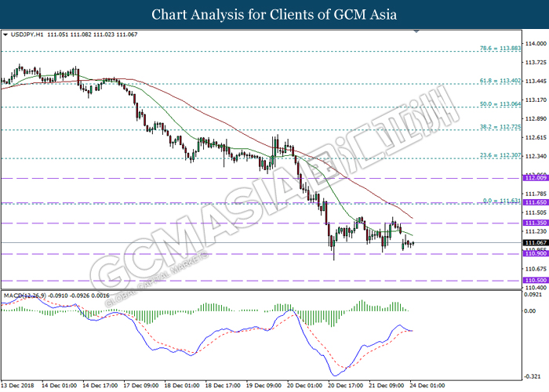Screen dimensions: 549x392
Task: Click the 110.675 price axis label
Action: pyautogui.click(x=536, y=269)
